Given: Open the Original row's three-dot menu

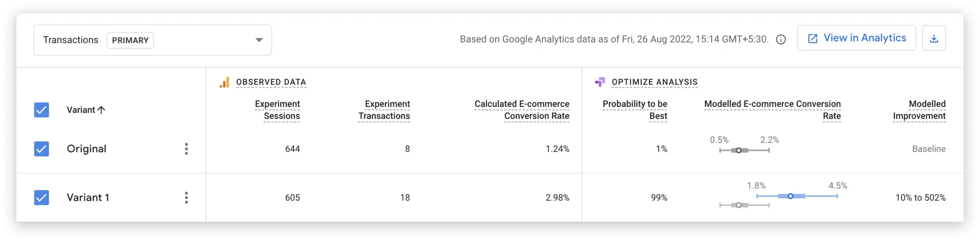Looking at the screenshot, I should [186, 149].
